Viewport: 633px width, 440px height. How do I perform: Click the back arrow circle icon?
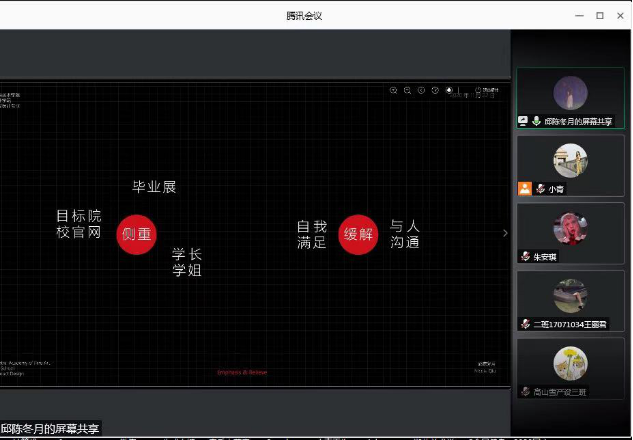pyautogui.click(x=421, y=91)
